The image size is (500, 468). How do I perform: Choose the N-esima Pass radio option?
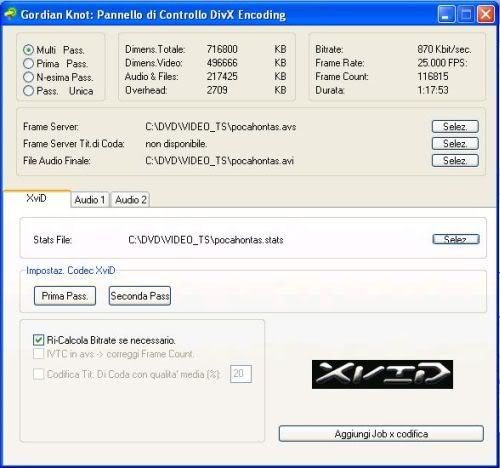pyautogui.click(x=29, y=77)
